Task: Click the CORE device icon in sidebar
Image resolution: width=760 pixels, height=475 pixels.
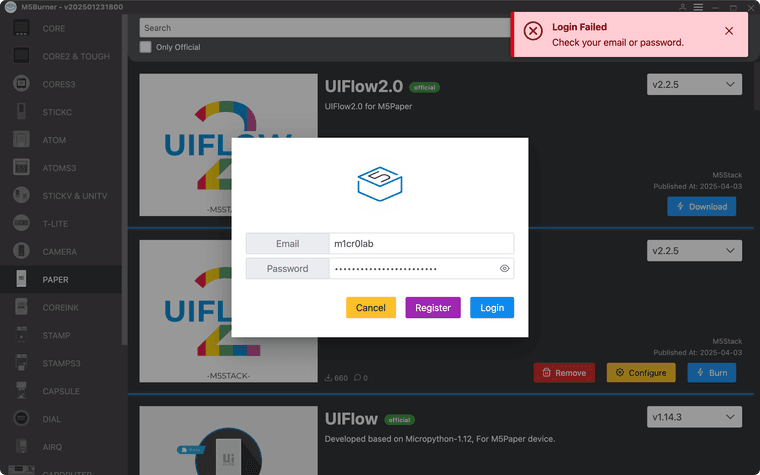Action: pos(21,28)
